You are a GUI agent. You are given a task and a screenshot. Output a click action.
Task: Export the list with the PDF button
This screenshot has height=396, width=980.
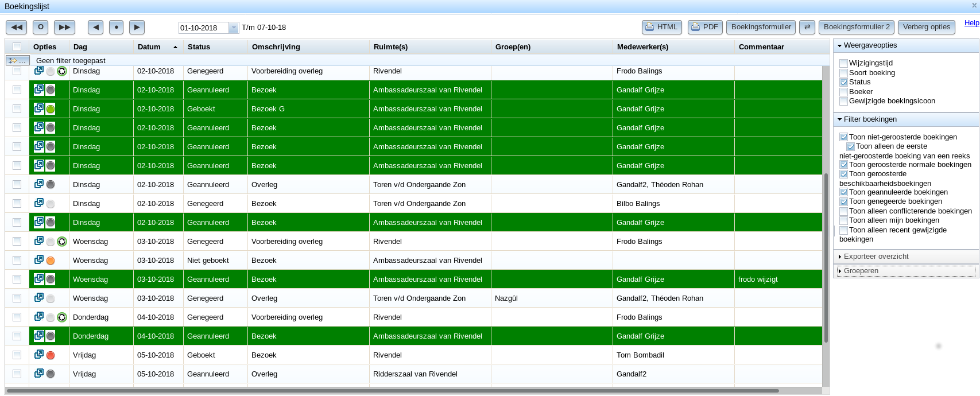[705, 27]
